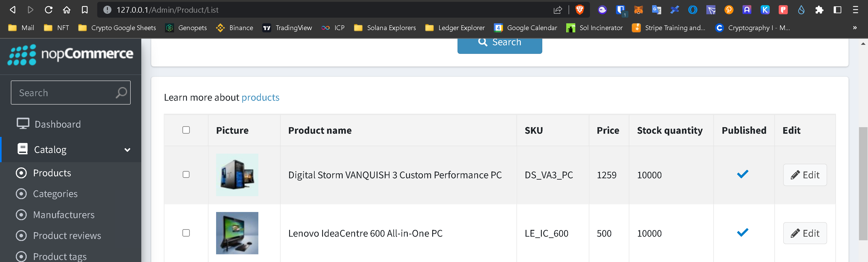
Task: Open Crypto Google Sheets bookmark folder
Action: pos(117,28)
